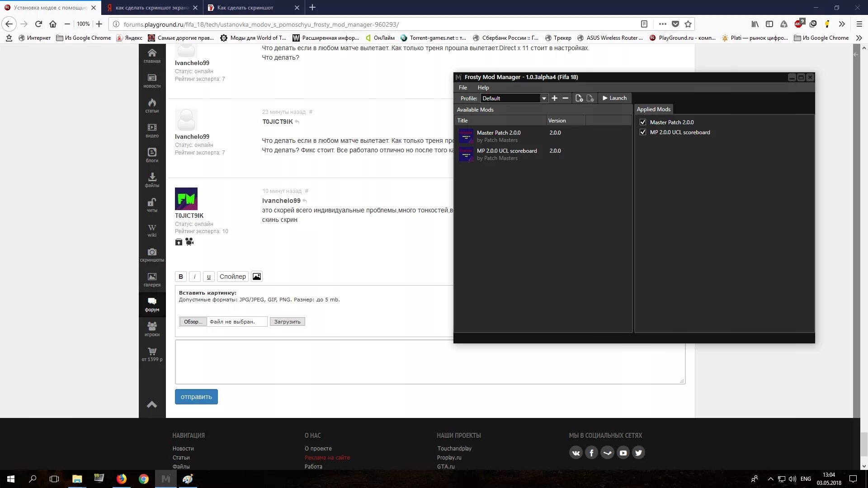Open the Видео sidebar section
This screenshot has width=868, height=488.
(152, 131)
